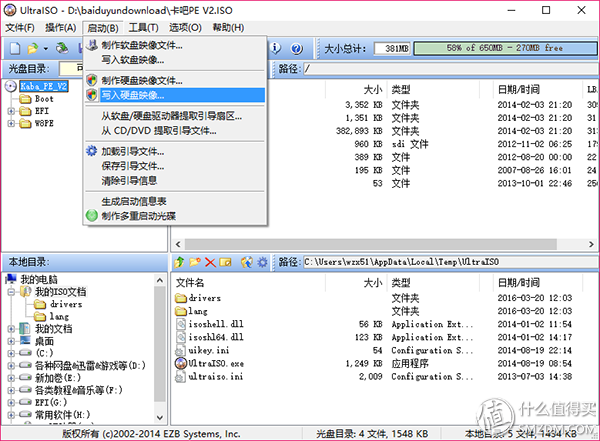Open the 选项(O) menu

pos(185,28)
